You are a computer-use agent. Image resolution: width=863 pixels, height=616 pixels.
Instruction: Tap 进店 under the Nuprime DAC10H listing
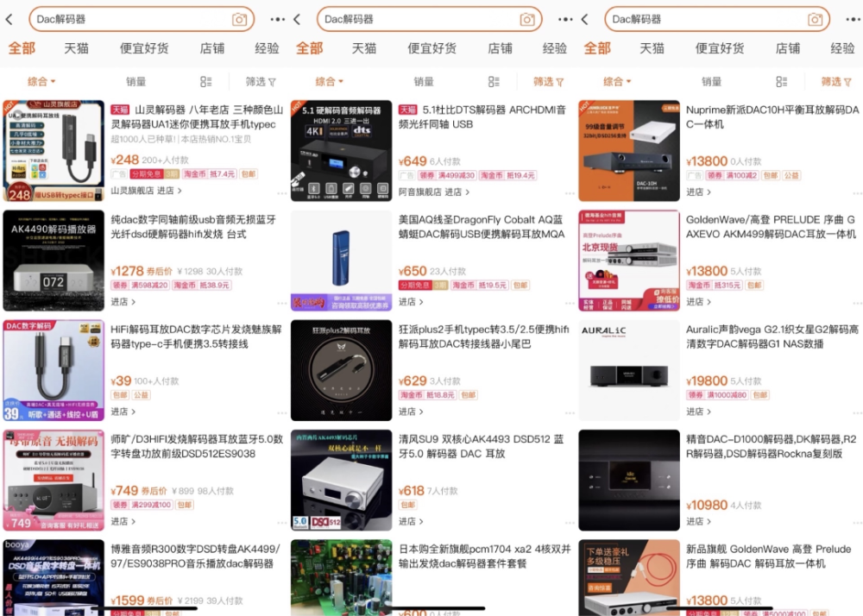(x=699, y=192)
